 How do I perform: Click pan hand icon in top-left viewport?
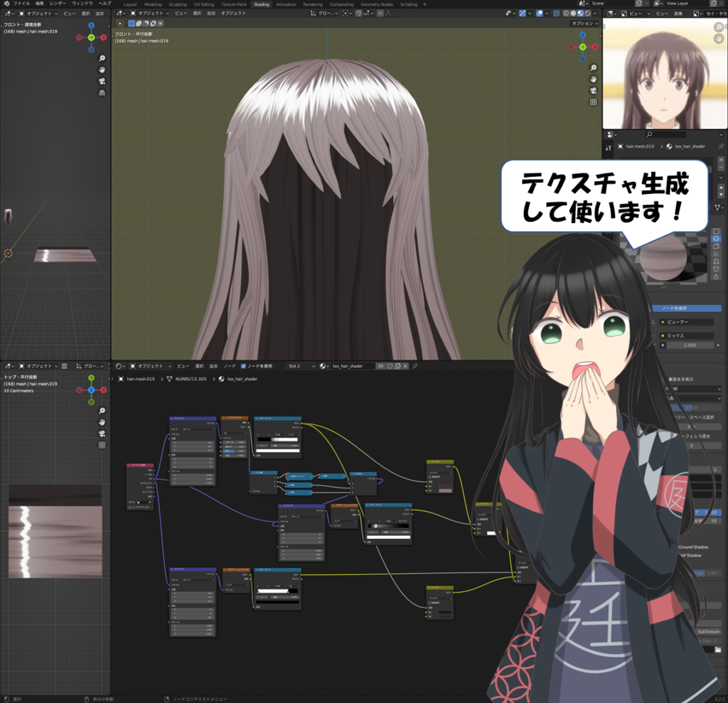pyautogui.click(x=102, y=70)
